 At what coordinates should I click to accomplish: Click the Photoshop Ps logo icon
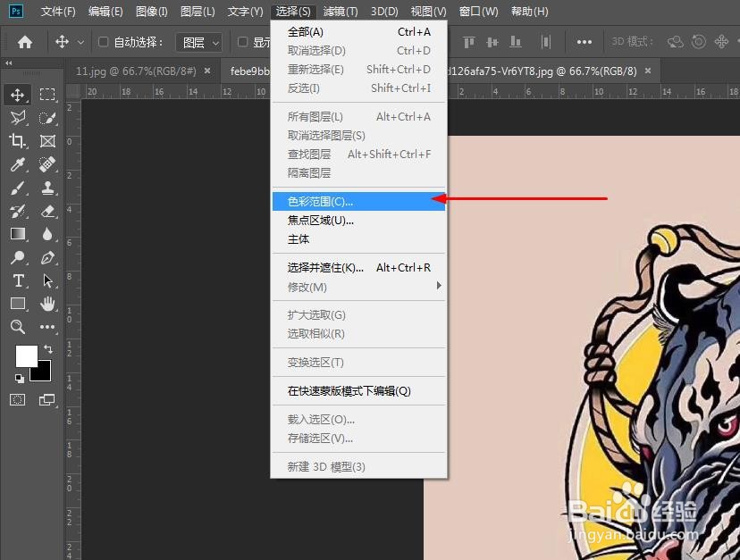pos(15,11)
